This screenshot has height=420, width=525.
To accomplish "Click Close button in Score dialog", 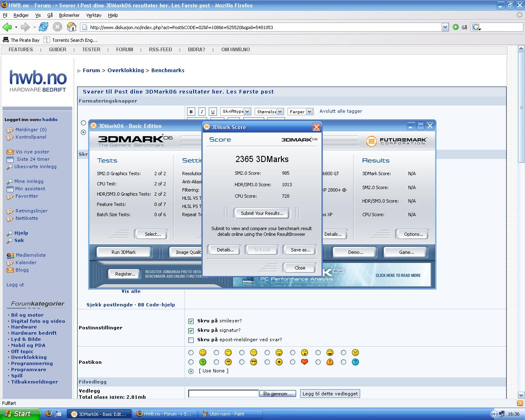I will pyautogui.click(x=300, y=268).
